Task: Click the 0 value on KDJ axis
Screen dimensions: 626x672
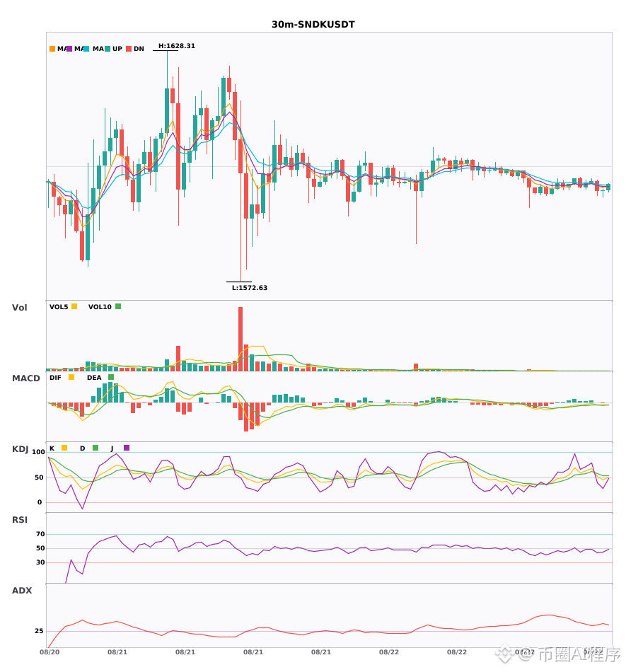Action: point(40,502)
